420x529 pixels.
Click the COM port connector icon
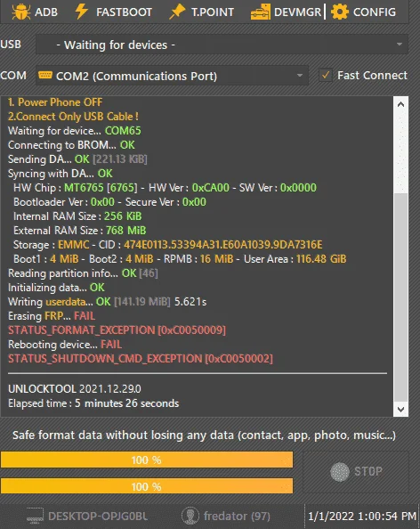45,75
